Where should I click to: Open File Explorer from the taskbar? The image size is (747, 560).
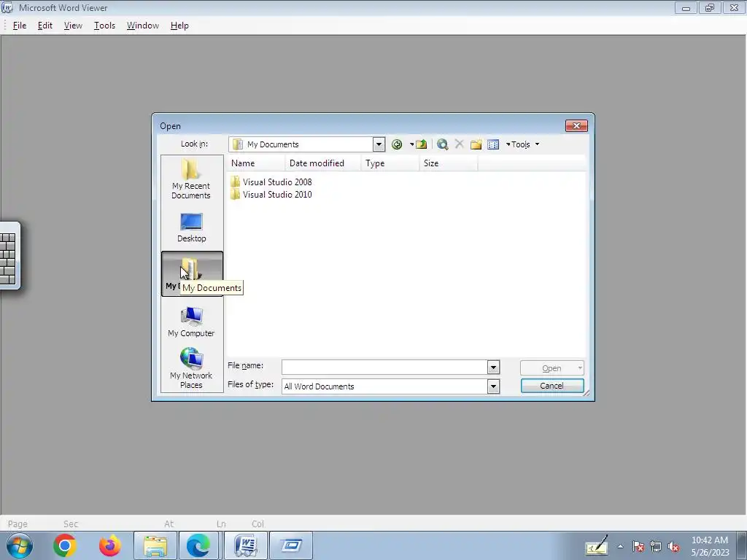click(x=155, y=545)
